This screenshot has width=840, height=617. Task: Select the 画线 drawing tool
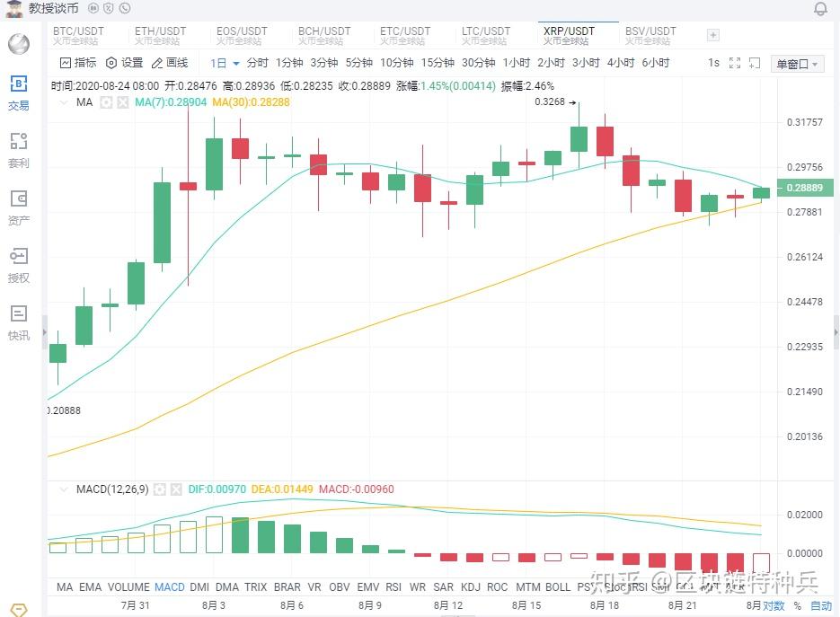(170, 63)
